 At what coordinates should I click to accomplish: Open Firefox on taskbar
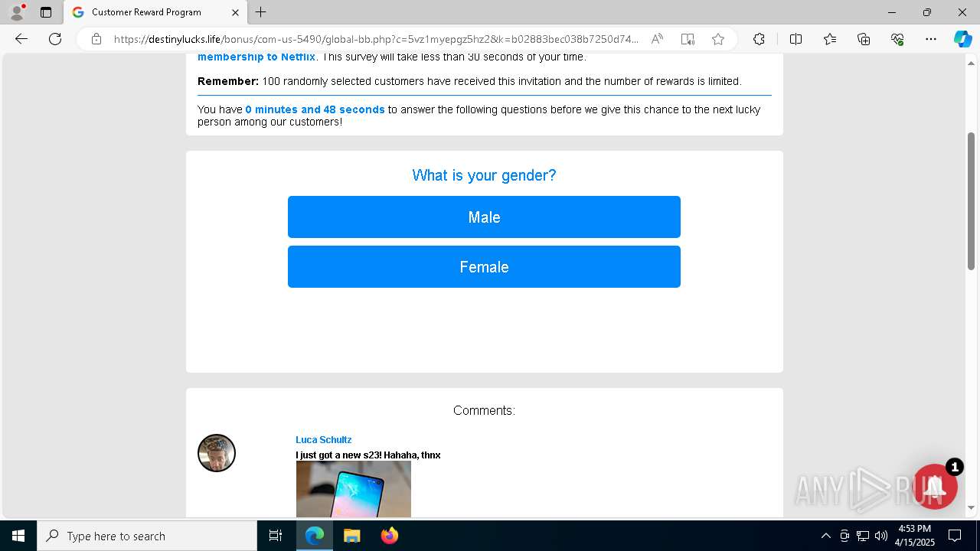pyautogui.click(x=389, y=536)
